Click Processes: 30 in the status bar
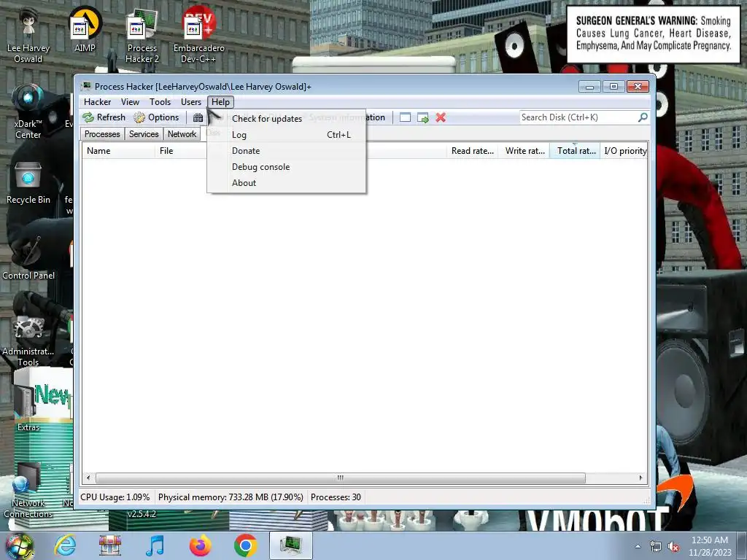Image resolution: width=747 pixels, height=560 pixels. [336, 497]
